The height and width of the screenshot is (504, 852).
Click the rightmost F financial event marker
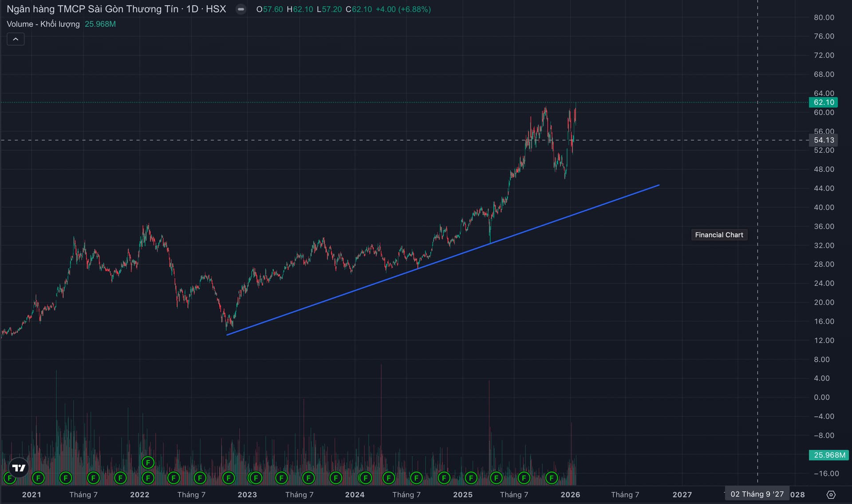pyautogui.click(x=551, y=478)
